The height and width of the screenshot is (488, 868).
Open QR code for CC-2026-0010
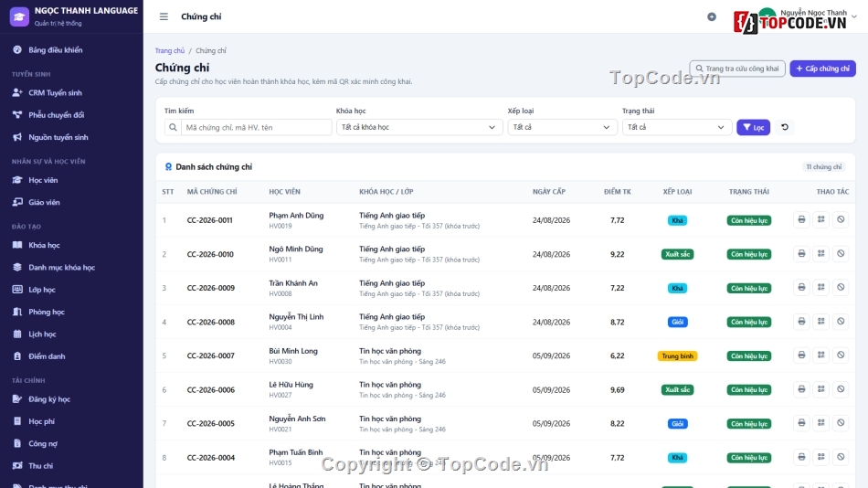(821, 254)
